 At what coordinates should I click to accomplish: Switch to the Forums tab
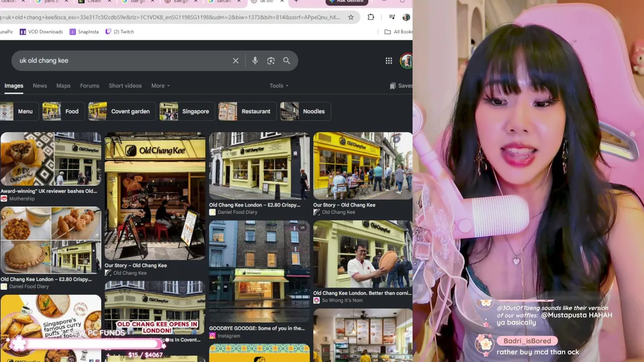pyautogui.click(x=90, y=85)
